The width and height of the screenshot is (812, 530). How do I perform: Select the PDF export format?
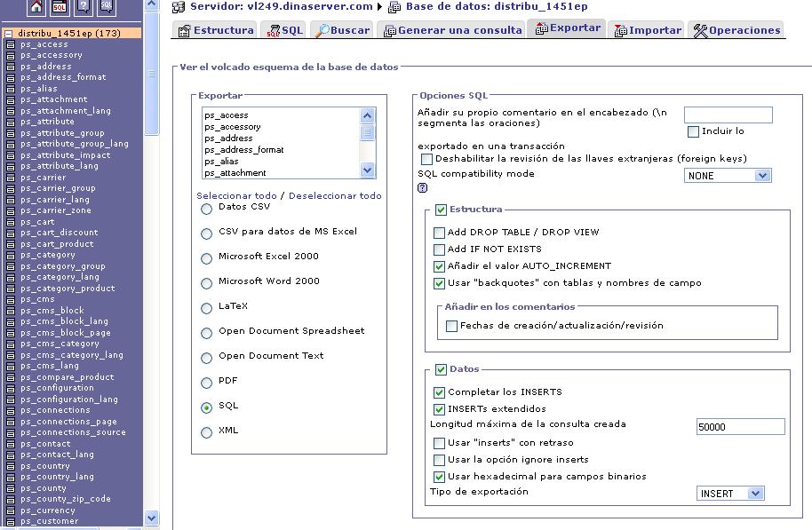pyautogui.click(x=207, y=383)
